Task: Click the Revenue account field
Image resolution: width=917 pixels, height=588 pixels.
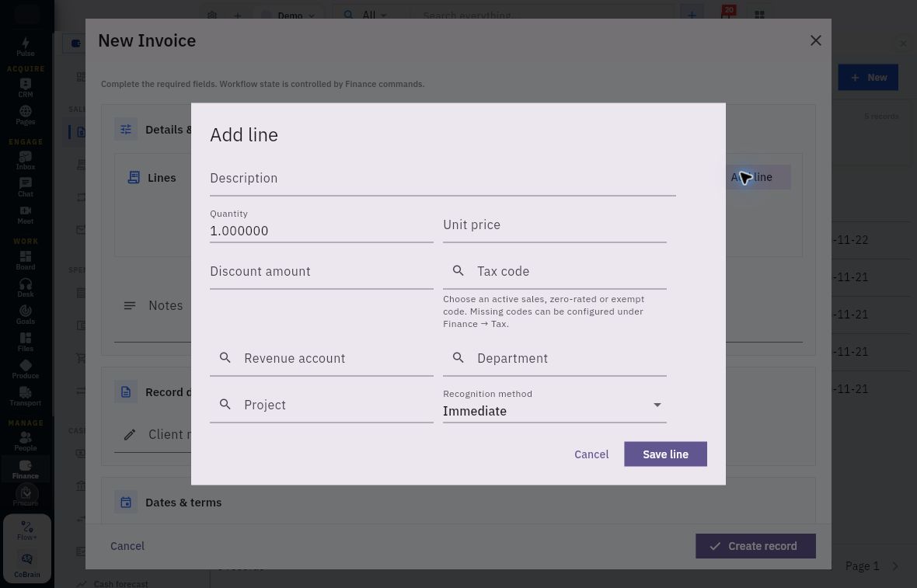Action: click(x=321, y=359)
